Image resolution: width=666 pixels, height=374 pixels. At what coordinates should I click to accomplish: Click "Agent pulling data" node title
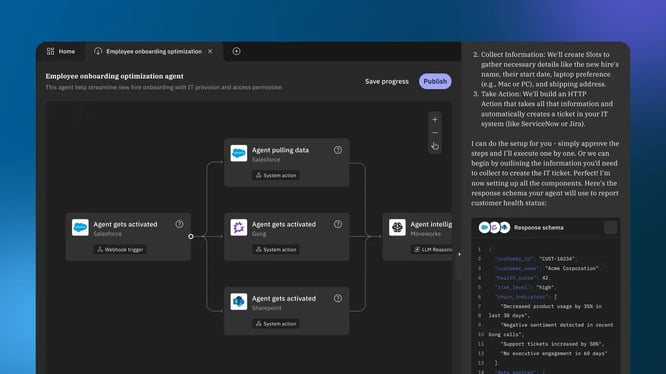tap(280, 150)
